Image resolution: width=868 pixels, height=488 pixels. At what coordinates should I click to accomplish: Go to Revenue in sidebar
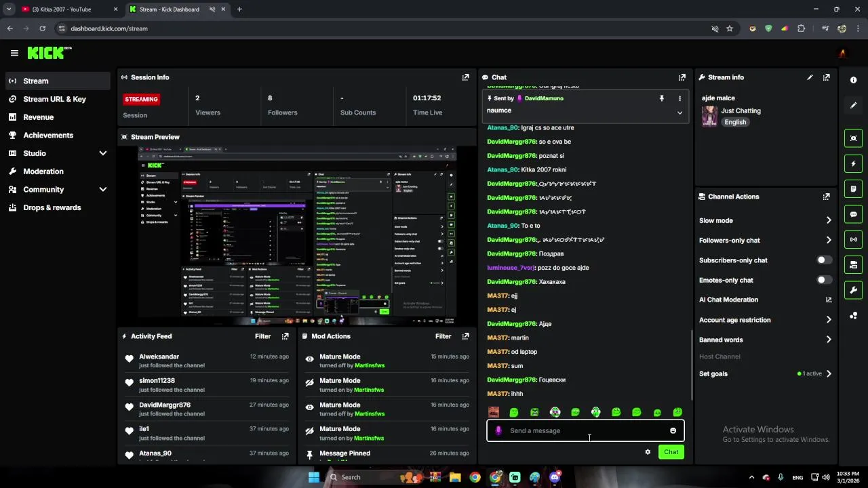58,117
